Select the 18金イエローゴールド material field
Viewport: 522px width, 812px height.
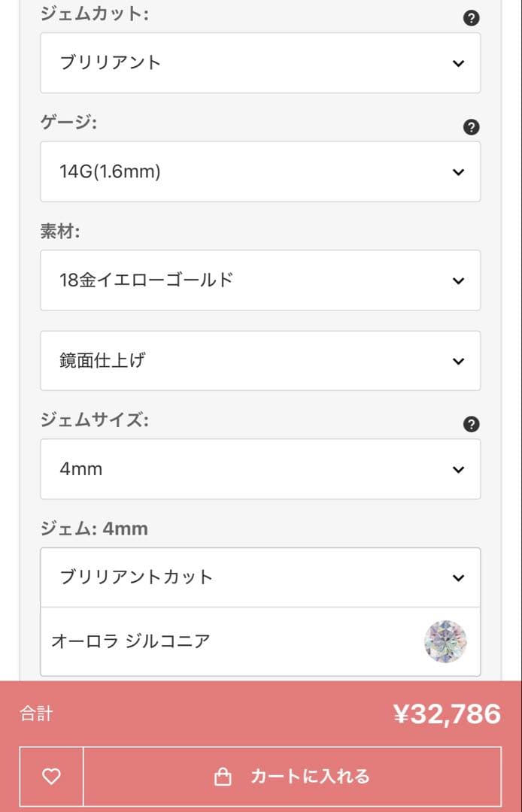pyautogui.click(x=260, y=280)
